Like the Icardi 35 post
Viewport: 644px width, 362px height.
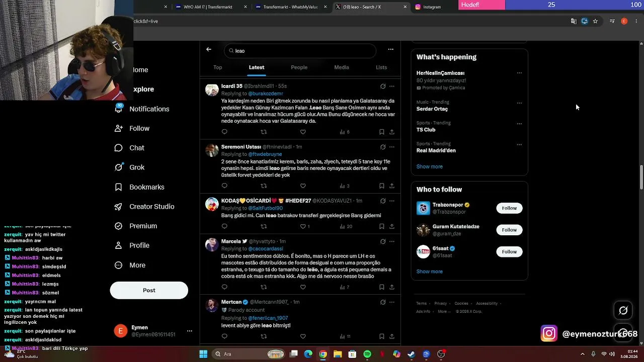click(x=303, y=132)
